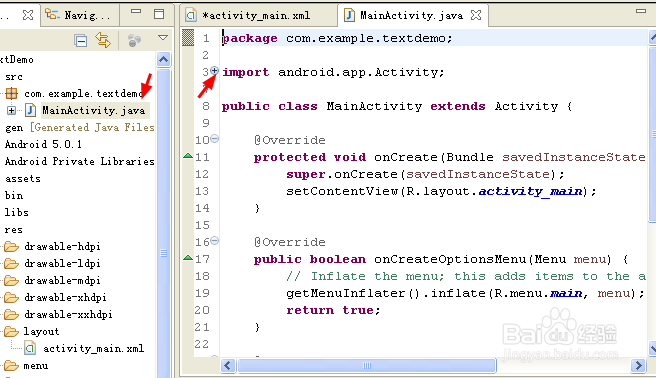Expand the MainActivity.java tree node
656x378 pixels.
pos(11,110)
